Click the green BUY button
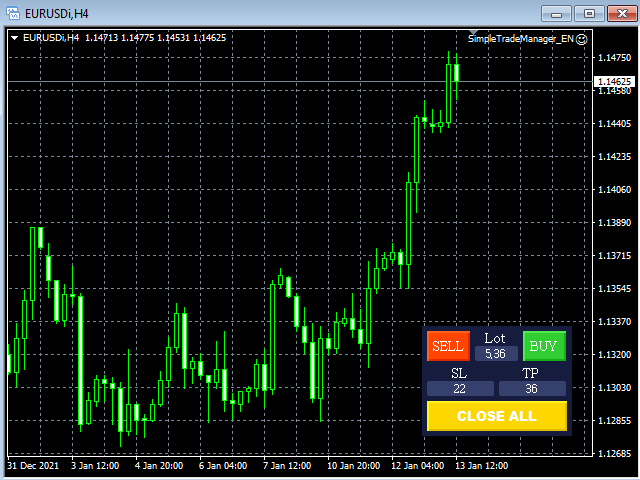The height and width of the screenshot is (480, 640). coord(544,346)
